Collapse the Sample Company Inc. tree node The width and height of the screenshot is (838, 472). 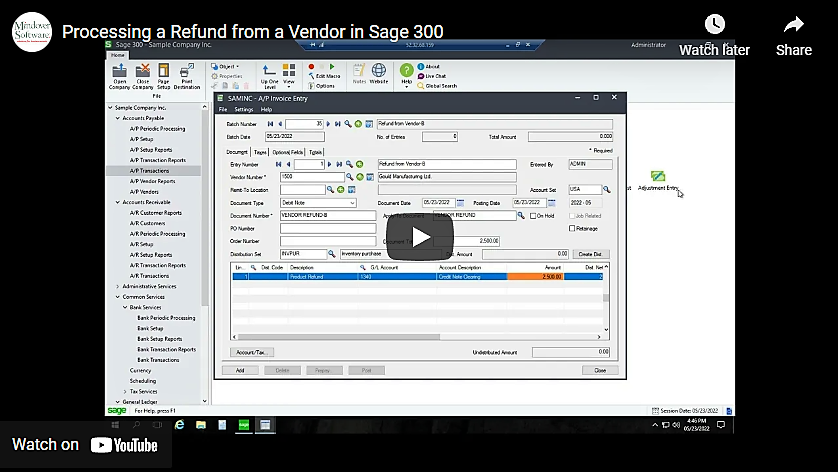click(x=111, y=107)
